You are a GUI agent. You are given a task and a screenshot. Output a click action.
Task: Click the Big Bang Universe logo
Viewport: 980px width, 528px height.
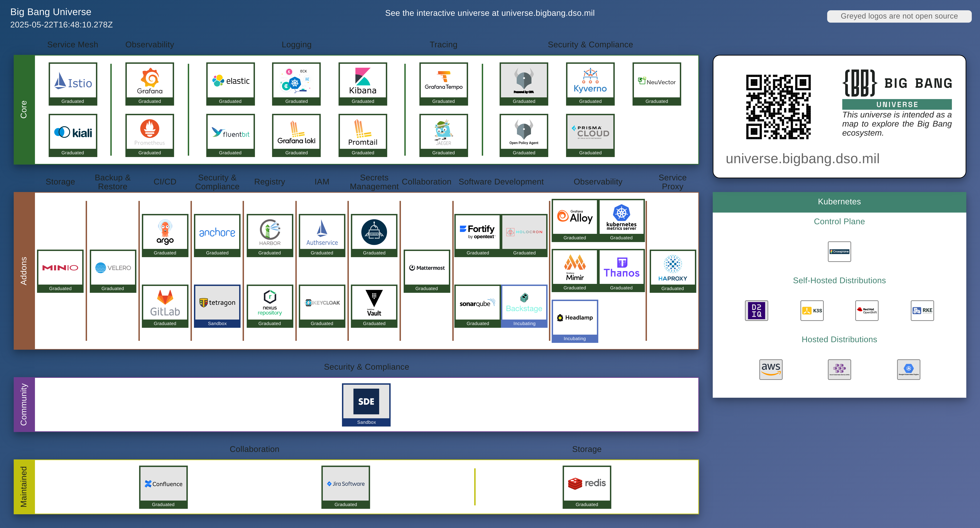click(x=897, y=89)
